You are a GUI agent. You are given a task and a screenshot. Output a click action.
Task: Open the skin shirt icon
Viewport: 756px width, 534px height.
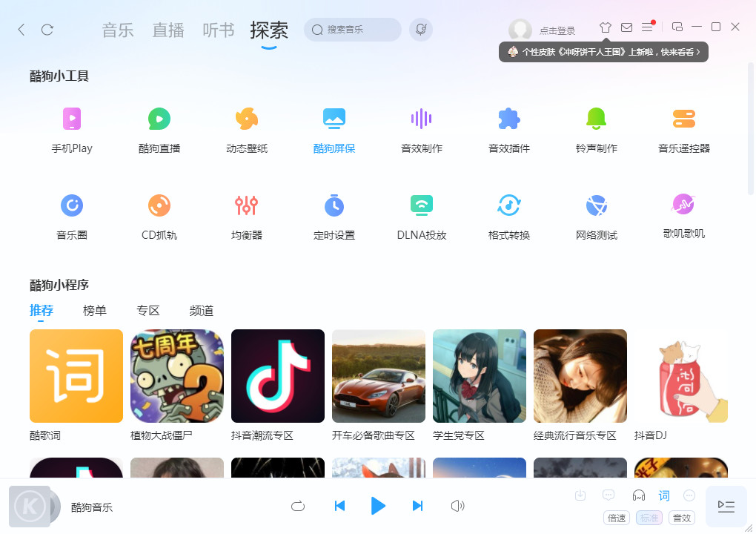tap(606, 27)
